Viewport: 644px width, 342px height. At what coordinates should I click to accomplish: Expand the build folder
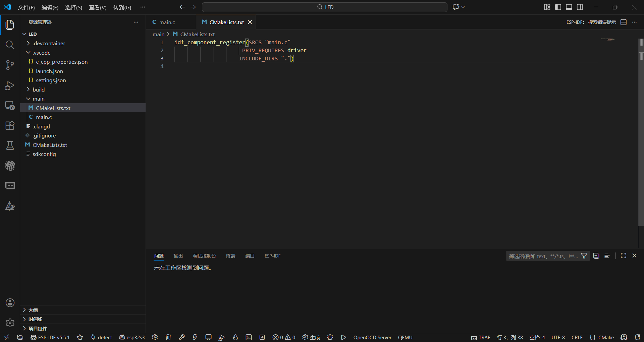click(83, 90)
